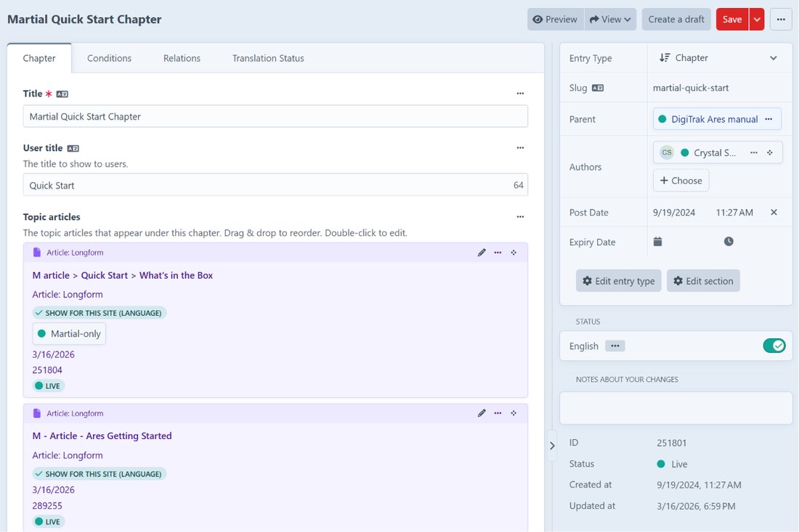Click Created at 9/19/2024, 11:27 AM value
This screenshot has height=532, width=799.
[699, 485]
